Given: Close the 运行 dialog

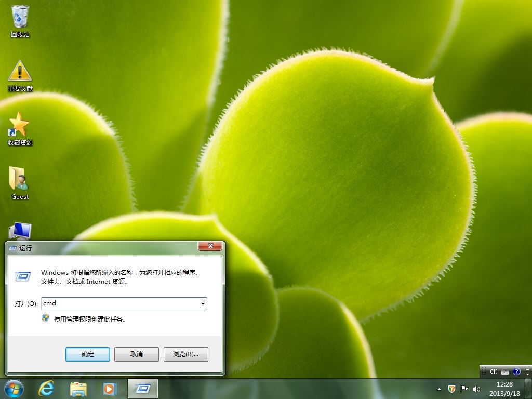Looking at the screenshot, I should pos(210,246).
